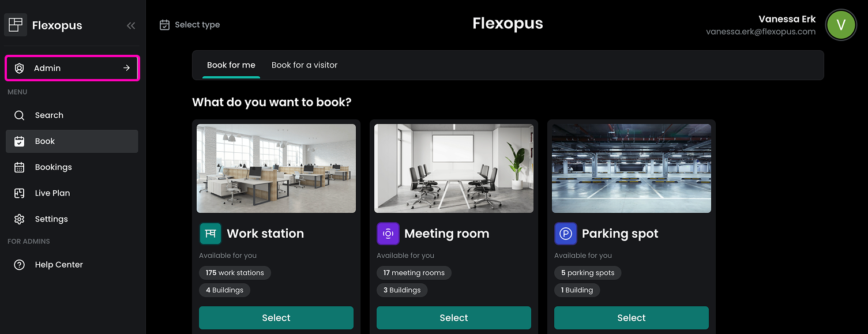The image size is (868, 334).
Task: Open the Select type dropdown
Action: 190,25
